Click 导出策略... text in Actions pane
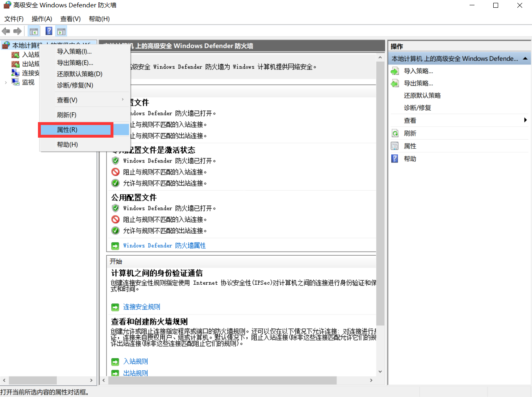 pos(418,83)
